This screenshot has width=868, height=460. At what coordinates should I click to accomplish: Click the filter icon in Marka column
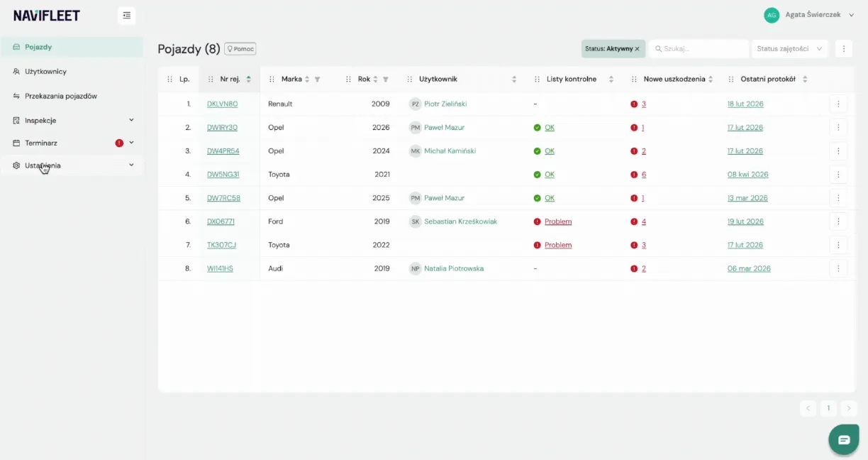coord(317,80)
